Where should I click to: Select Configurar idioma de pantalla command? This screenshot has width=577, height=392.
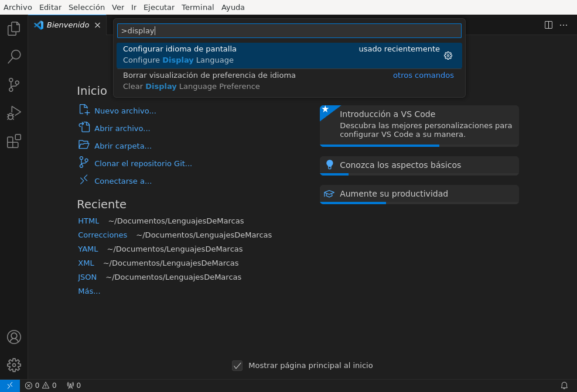tap(289, 56)
